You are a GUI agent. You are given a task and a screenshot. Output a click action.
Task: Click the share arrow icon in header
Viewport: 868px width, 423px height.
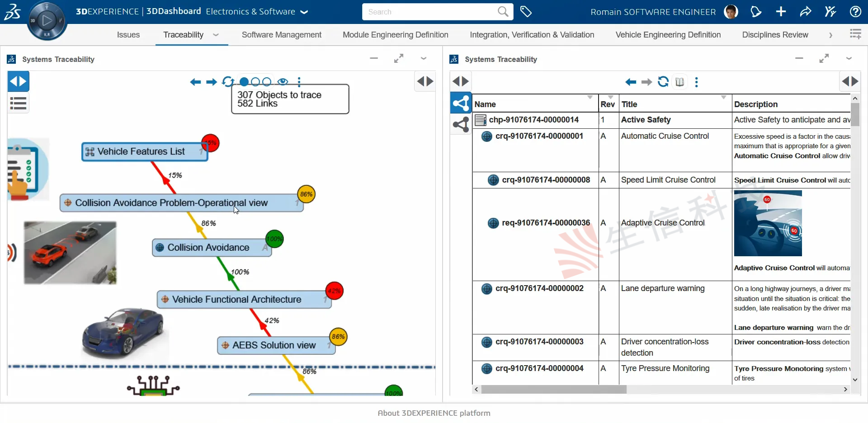(806, 12)
